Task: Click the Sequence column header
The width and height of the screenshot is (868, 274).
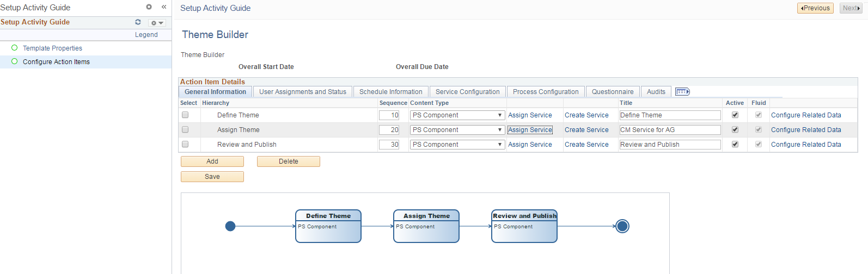Action: tap(393, 103)
